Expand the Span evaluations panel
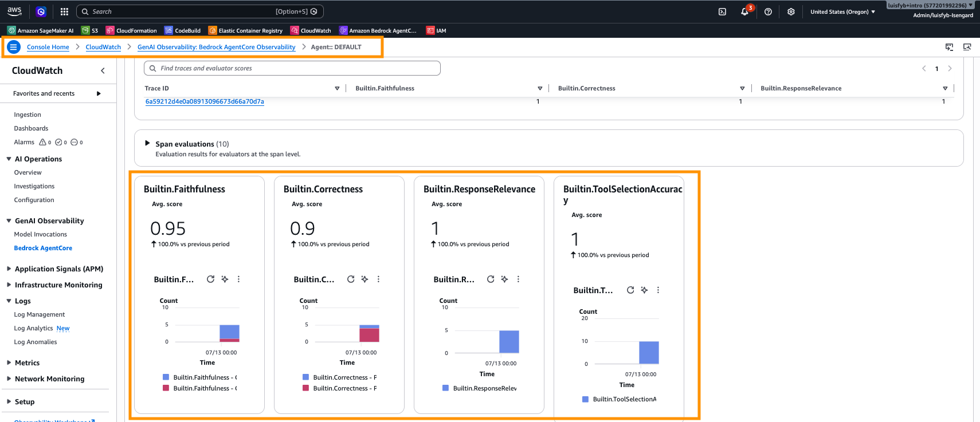This screenshot has height=422, width=980. click(x=147, y=143)
